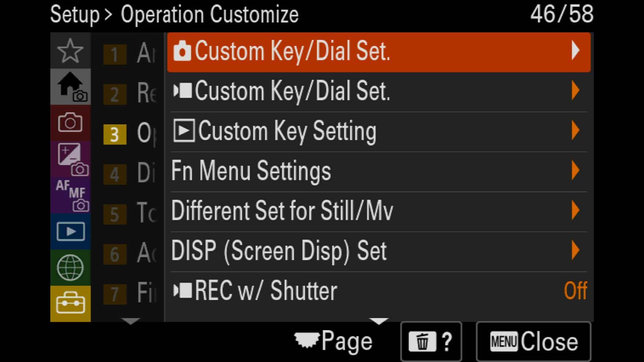Select the Exposure/Color tab icon
The image size is (644, 362).
[70, 159]
